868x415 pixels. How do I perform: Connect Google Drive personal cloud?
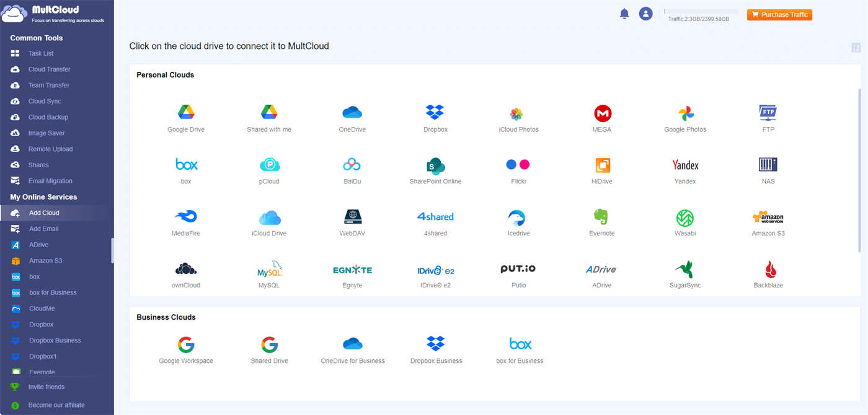(x=186, y=118)
